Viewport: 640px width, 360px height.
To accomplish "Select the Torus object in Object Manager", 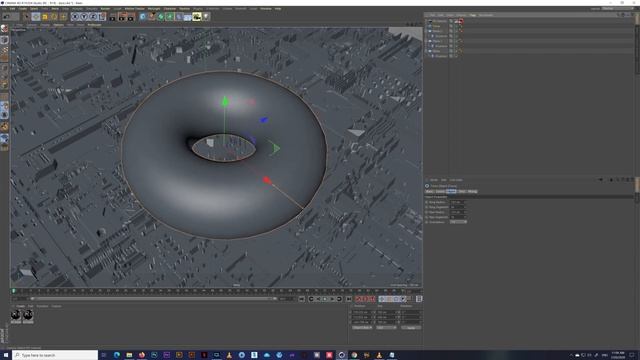I will 437,26.
